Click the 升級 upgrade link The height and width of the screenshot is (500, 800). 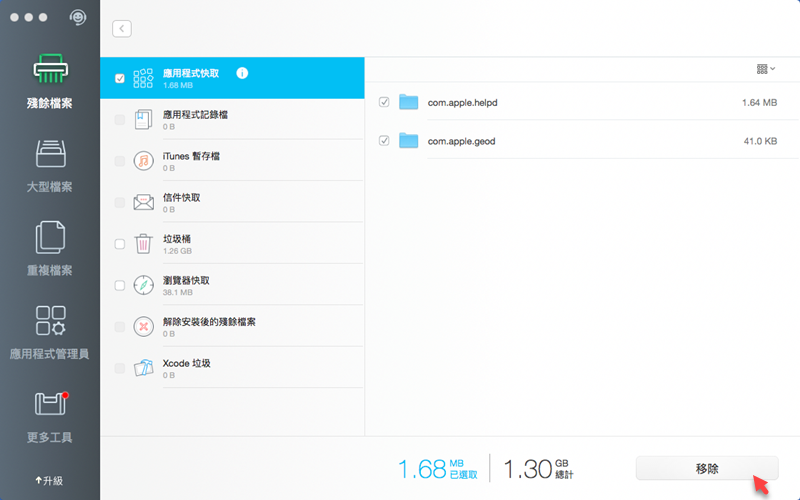49,480
